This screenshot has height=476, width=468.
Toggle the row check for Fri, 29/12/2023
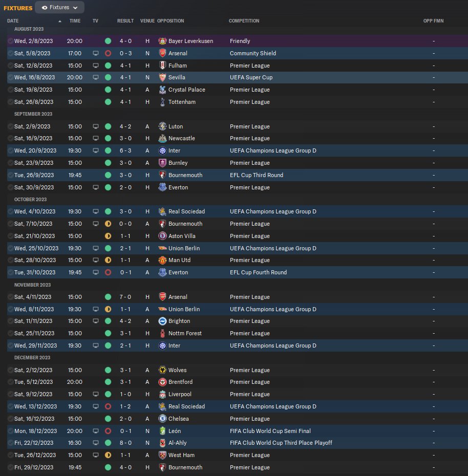point(10,467)
